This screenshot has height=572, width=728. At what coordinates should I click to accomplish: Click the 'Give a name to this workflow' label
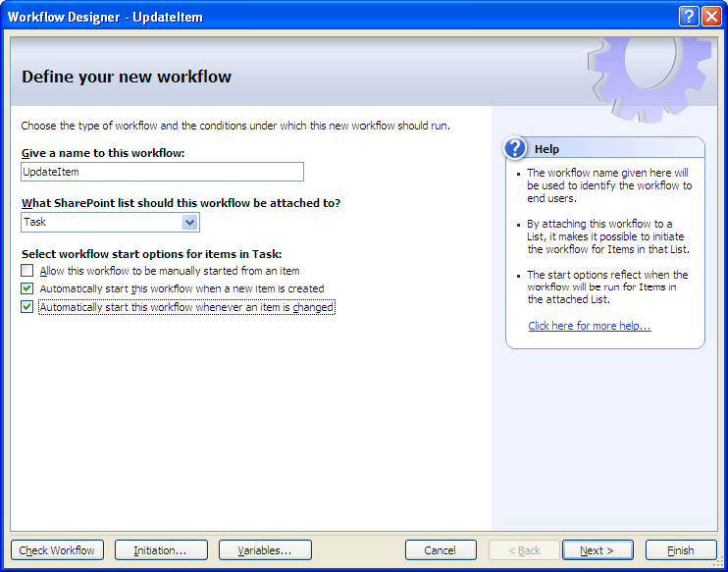[103, 153]
